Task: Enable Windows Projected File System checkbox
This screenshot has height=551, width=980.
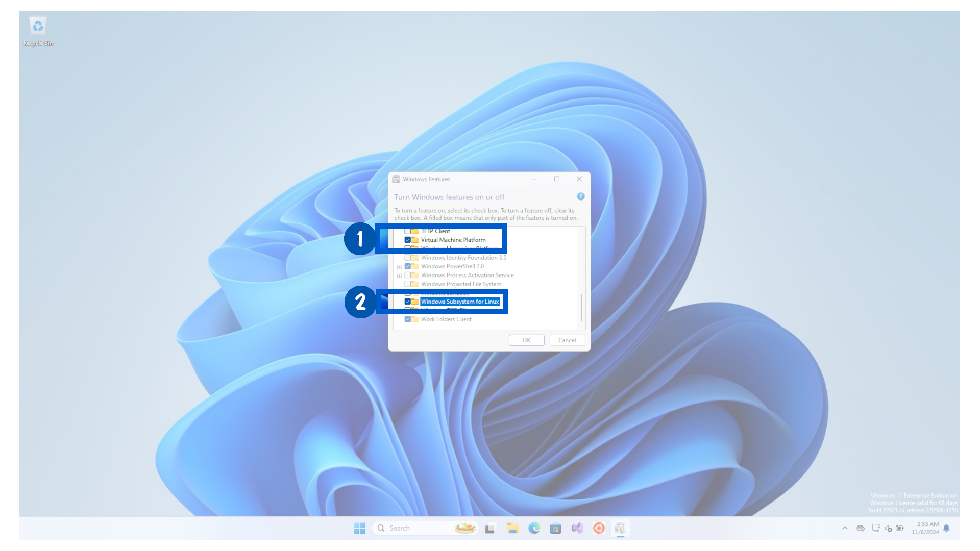Action: pos(407,284)
